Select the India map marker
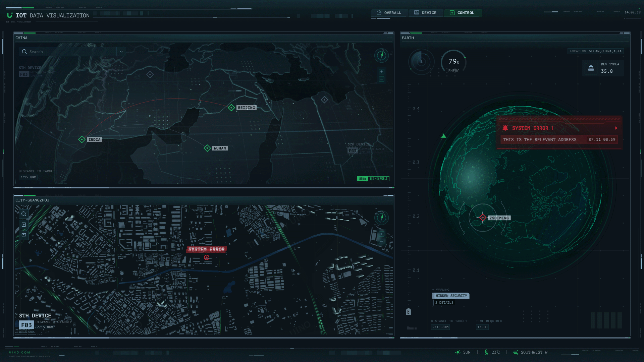The image size is (644, 362). (82, 139)
